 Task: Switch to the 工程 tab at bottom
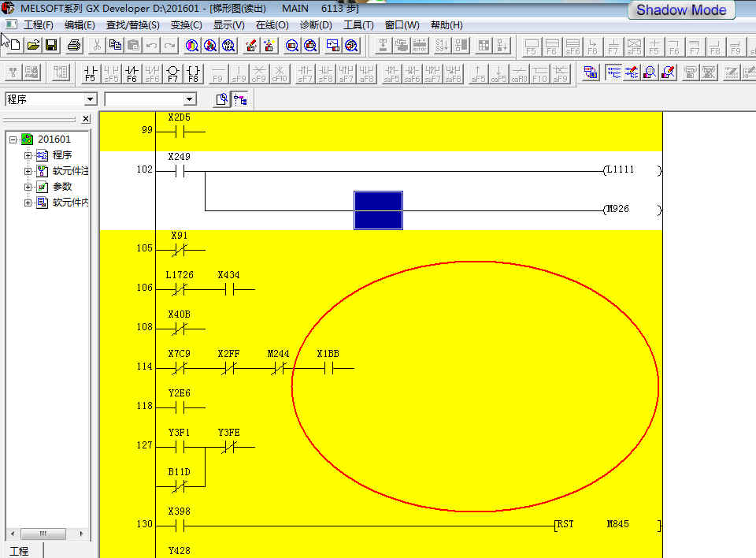click(x=19, y=550)
